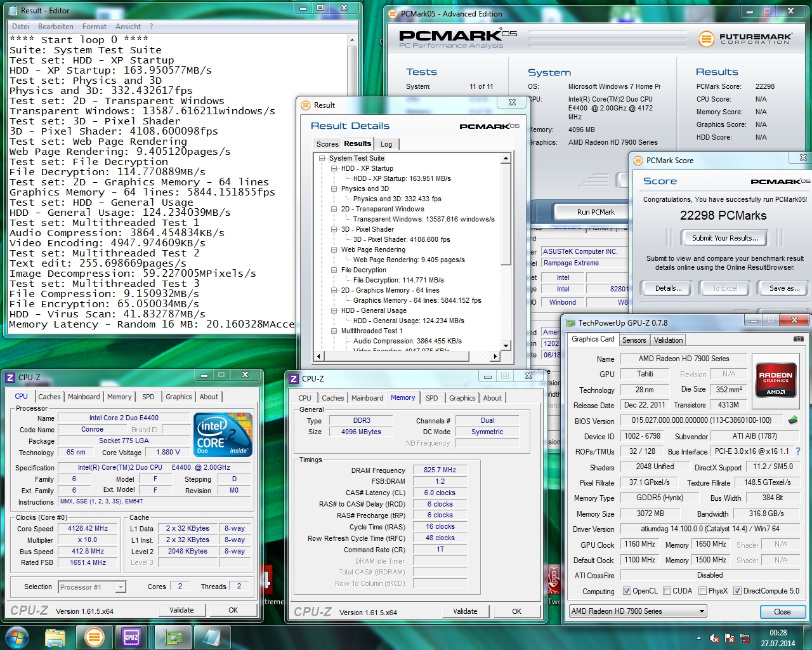Click the network status tray icon
The height and width of the screenshot is (650, 812).
pyautogui.click(x=743, y=638)
